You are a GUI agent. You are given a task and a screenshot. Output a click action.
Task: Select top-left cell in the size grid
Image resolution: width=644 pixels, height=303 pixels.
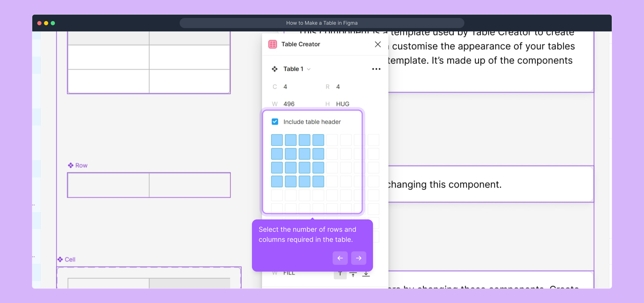click(277, 140)
